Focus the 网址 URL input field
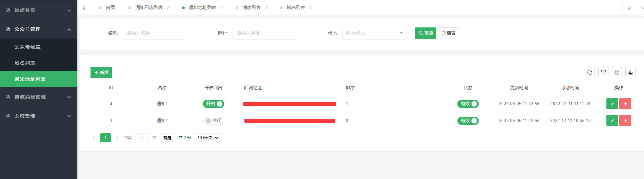The height and width of the screenshot is (179, 644). coord(265,33)
